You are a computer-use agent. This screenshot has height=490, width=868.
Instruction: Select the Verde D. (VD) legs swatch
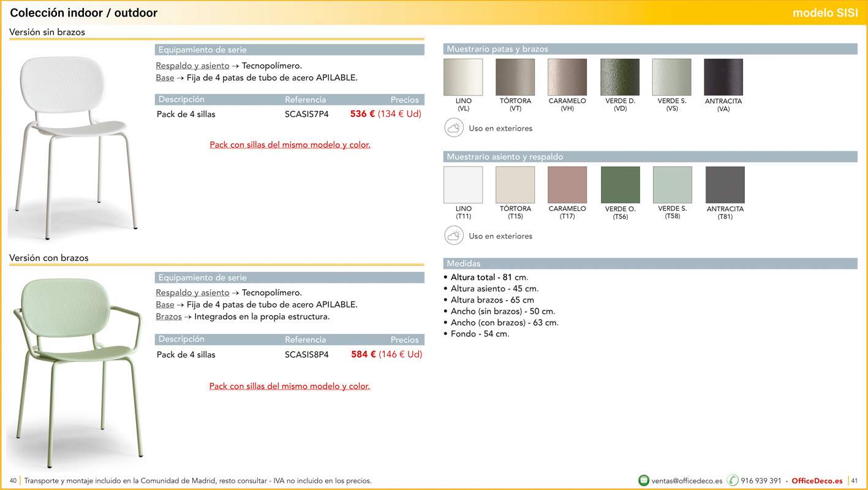tap(619, 77)
